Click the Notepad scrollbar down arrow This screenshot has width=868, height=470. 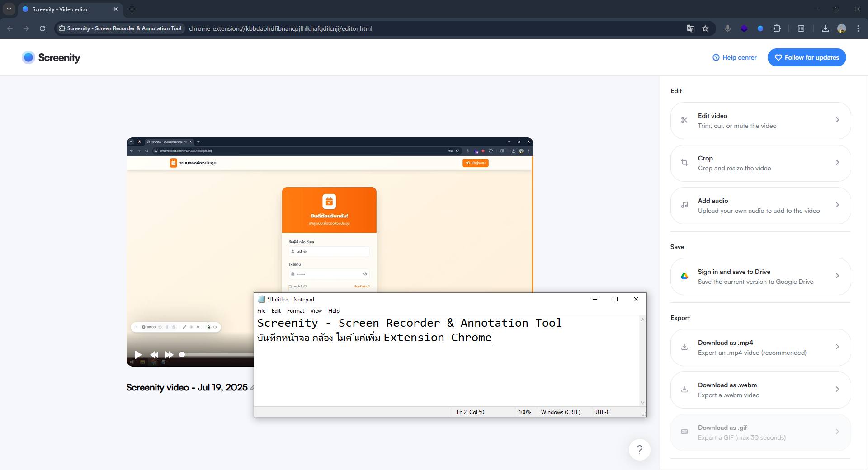tap(642, 403)
